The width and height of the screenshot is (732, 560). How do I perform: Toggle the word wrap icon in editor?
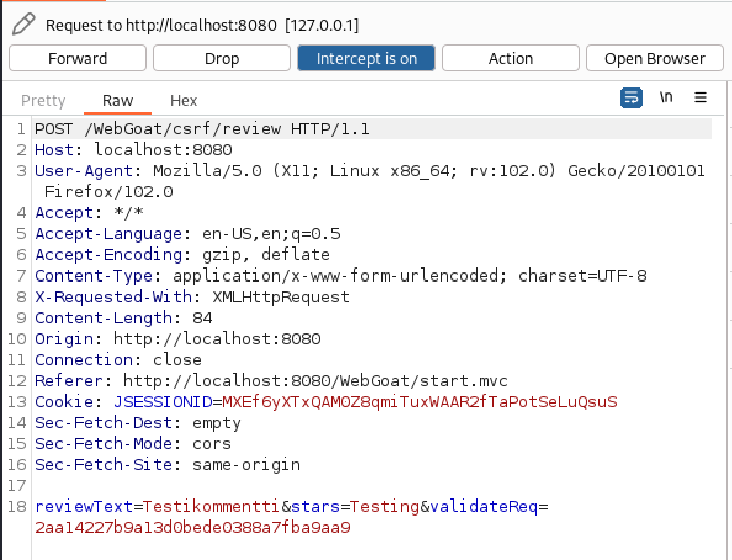click(632, 98)
